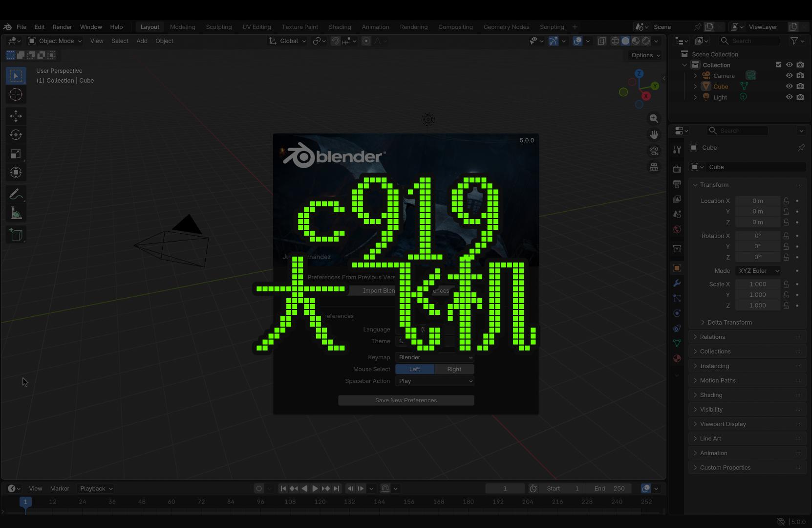
Task: Activate the Scale tool
Action: coord(16,154)
